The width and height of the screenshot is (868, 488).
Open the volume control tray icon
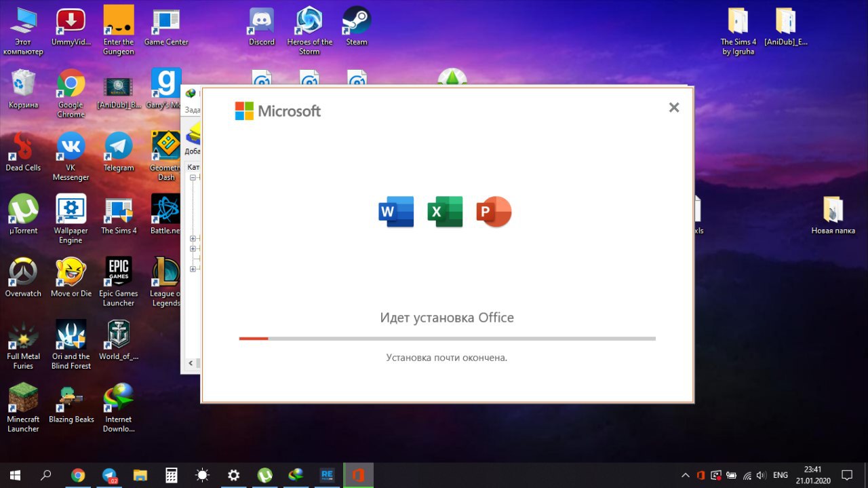point(762,475)
